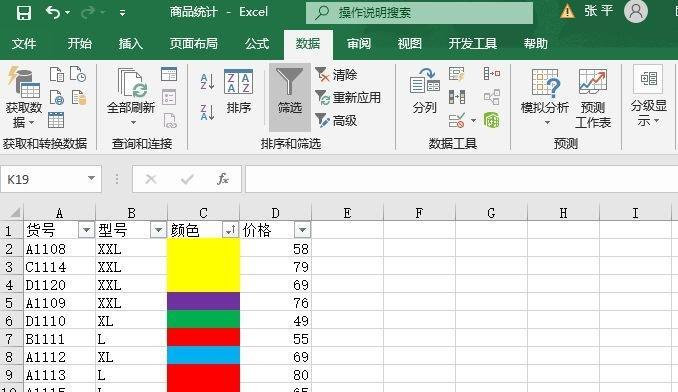Select row header 5
The image size is (678, 392).
click(x=10, y=303)
